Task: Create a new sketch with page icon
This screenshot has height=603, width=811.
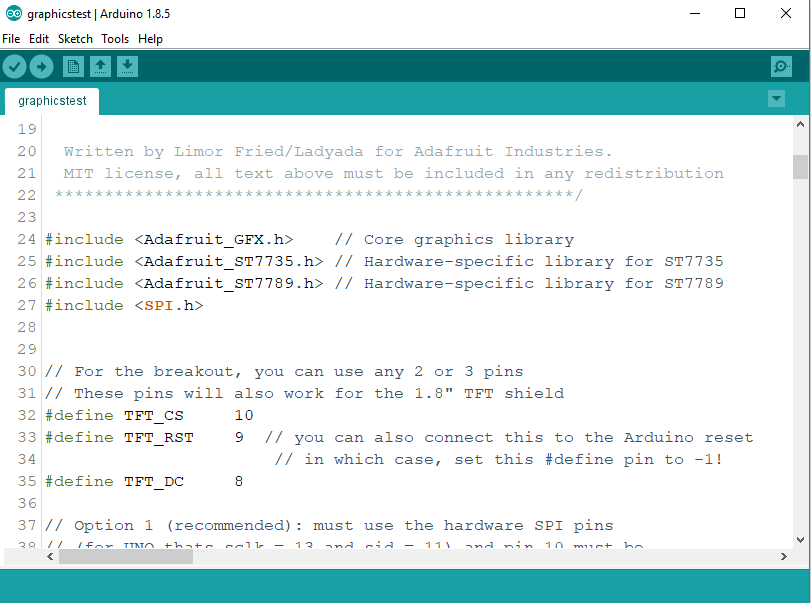Action: pos(73,67)
